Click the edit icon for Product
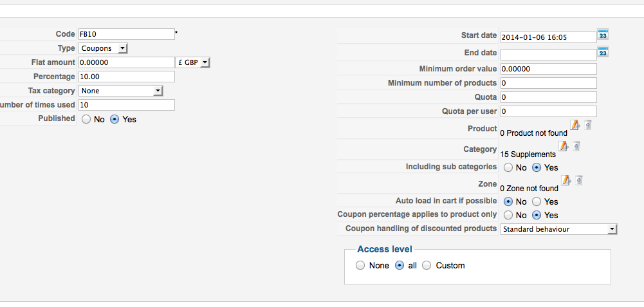644x307 pixels. tap(575, 125)
